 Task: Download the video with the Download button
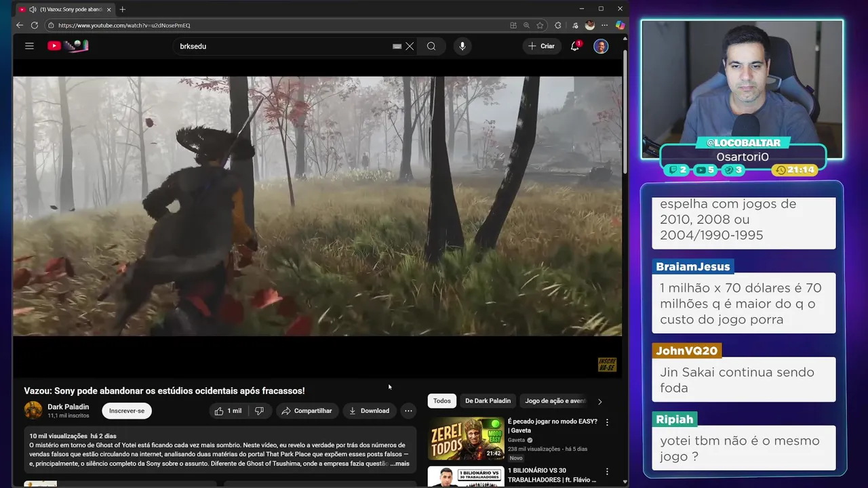click(369, 411)
